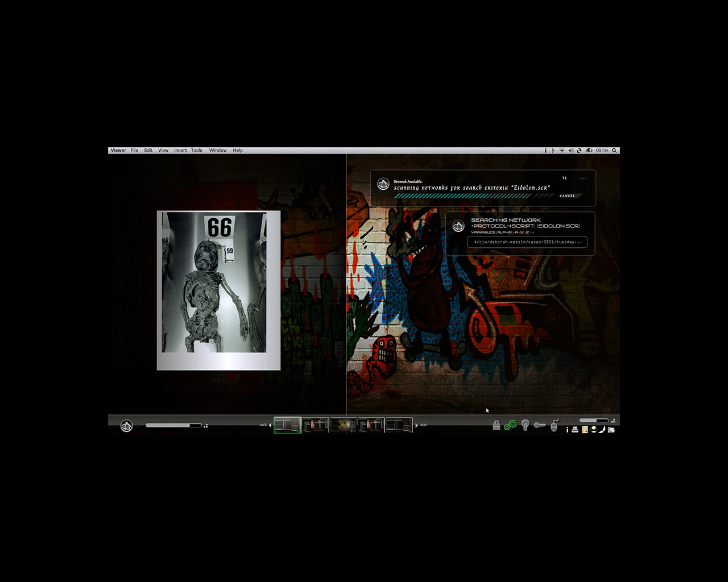The image size is (728, 582).
Task: Click the globe icon in Searching Network panel
Action: [458, 226]
